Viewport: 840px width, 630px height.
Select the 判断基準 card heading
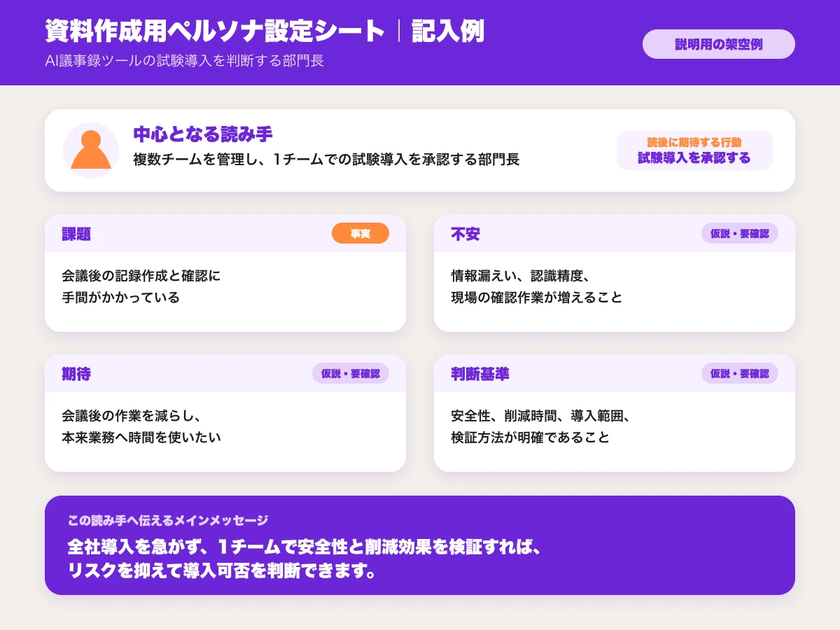480,374
